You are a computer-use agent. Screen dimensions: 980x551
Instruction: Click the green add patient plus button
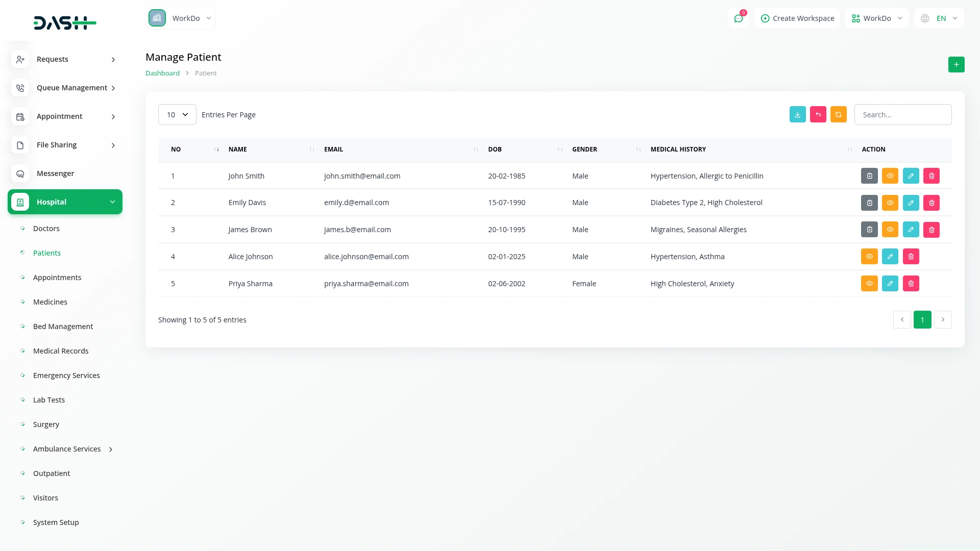pos(956,64)
